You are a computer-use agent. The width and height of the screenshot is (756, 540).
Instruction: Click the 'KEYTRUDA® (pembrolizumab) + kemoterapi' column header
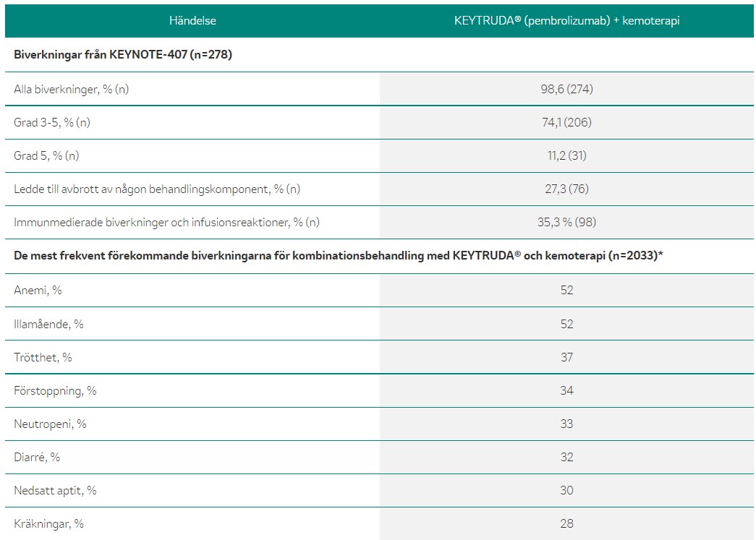566,21
